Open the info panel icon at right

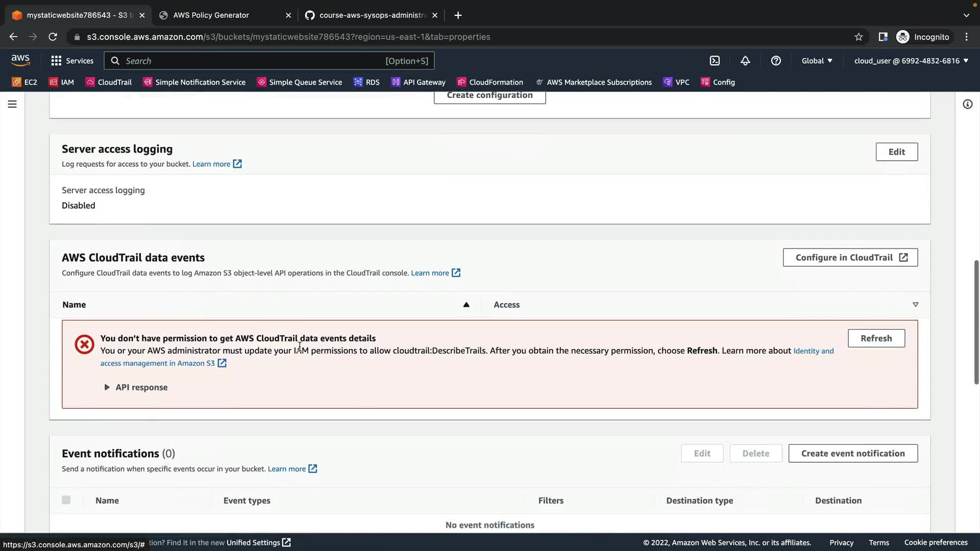pos(967,104)
